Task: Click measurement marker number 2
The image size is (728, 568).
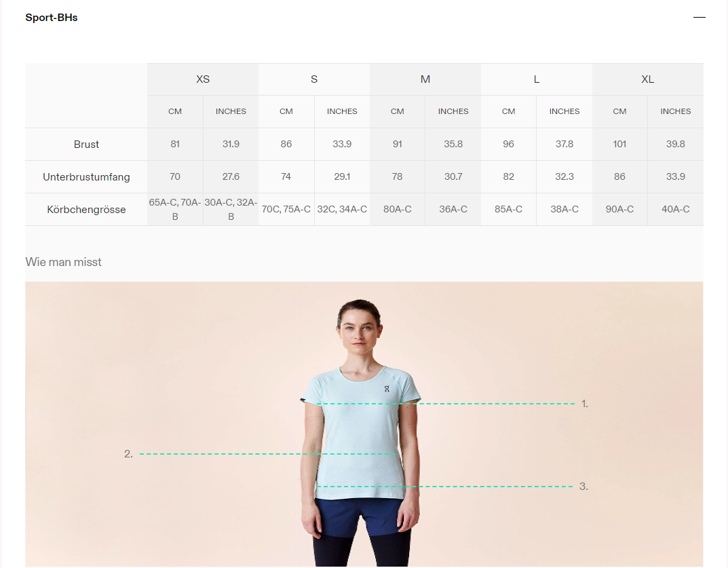Action: (128, 454)
